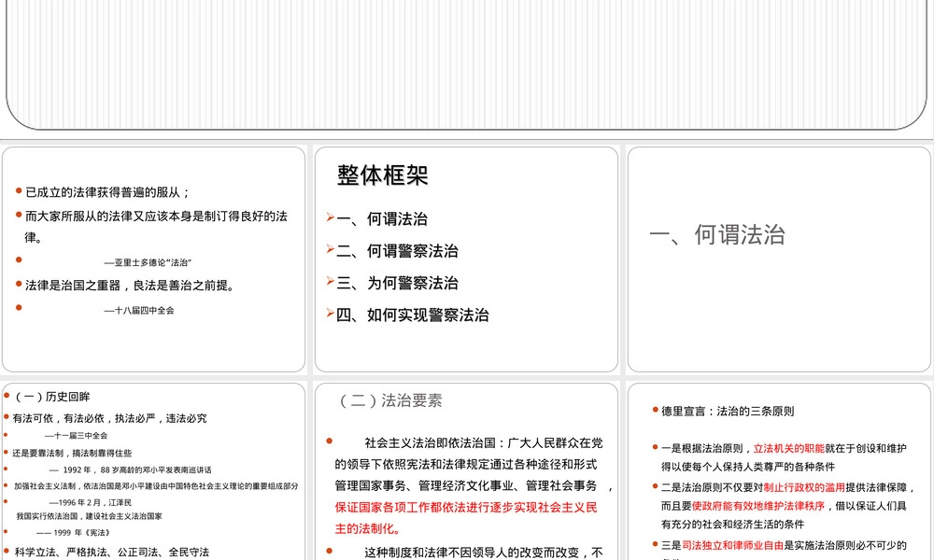
Task: Click the red text 保证国家各项工作都依法进行
Action: 466,518
